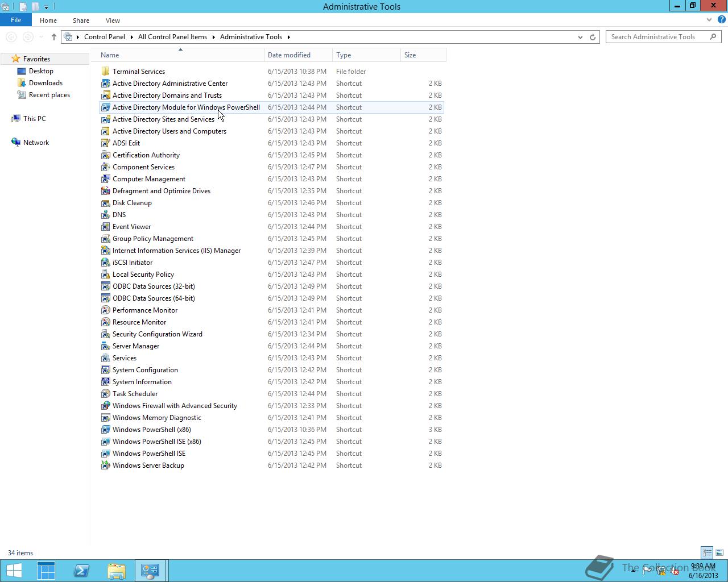Image resolution: width=728 pixels, height=582 pixels.
Task: Sort by the Size column header
Action: coord(423,55)
